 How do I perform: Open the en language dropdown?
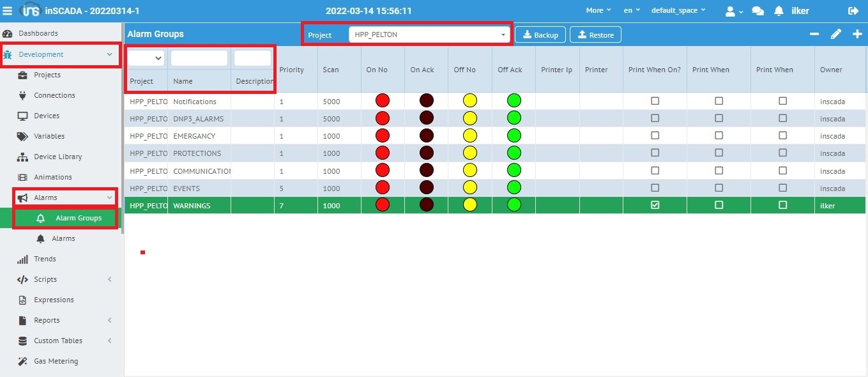(632, 10)
